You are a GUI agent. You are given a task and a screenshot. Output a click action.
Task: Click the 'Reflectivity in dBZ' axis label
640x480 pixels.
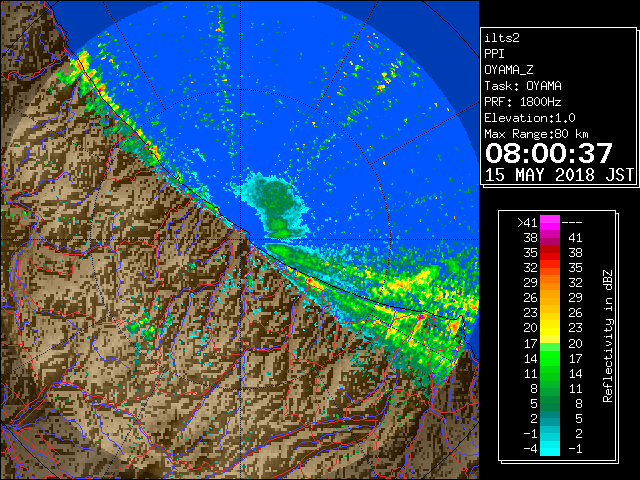[608, 336]
